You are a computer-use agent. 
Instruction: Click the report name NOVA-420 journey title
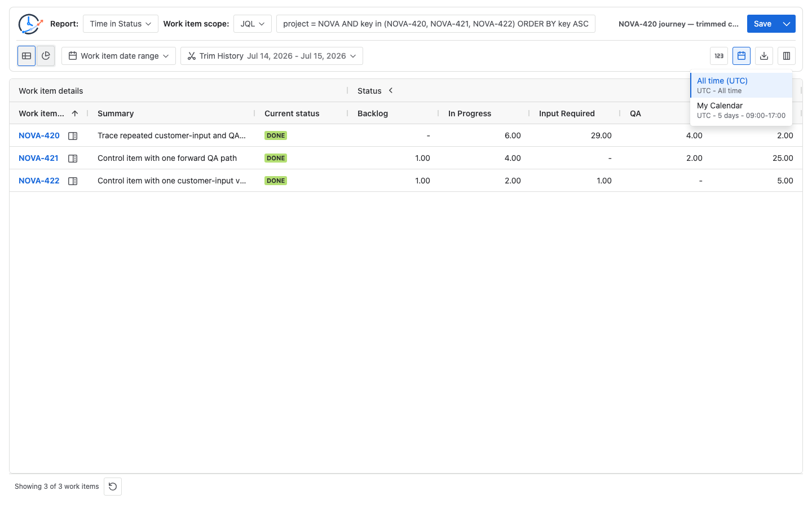(x=678, y=24)
